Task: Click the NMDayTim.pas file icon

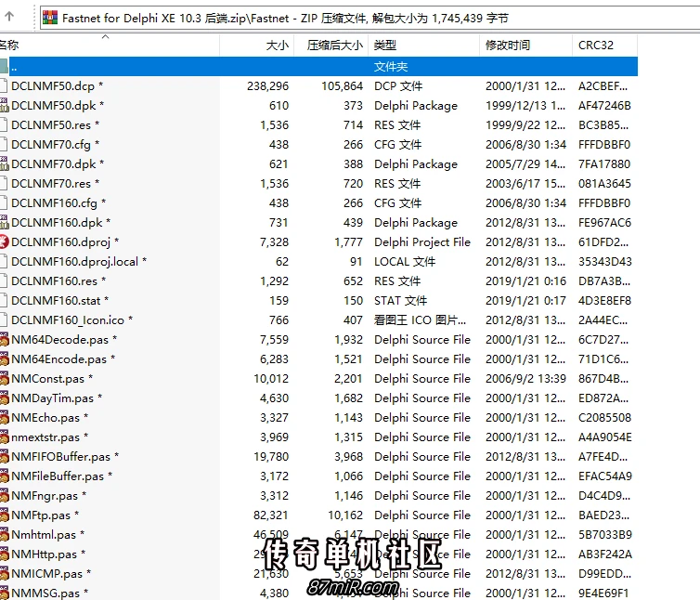Action: tap(4, 398)
